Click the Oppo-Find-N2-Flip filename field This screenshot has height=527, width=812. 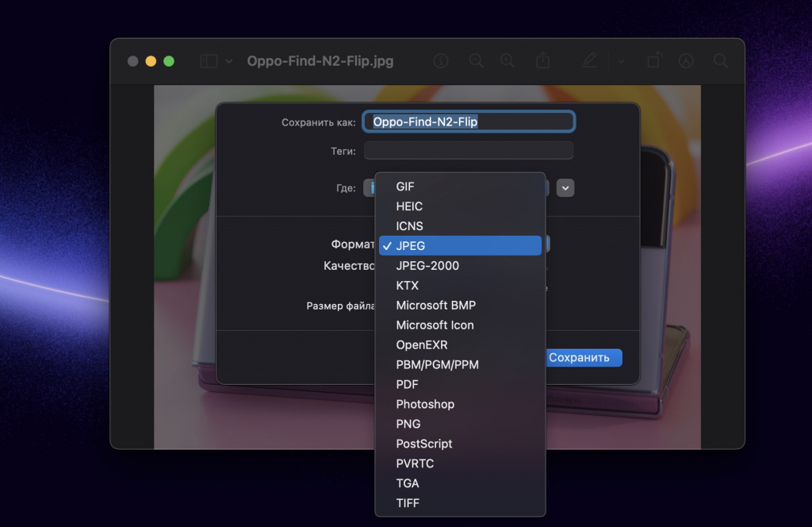click(469, 121)
